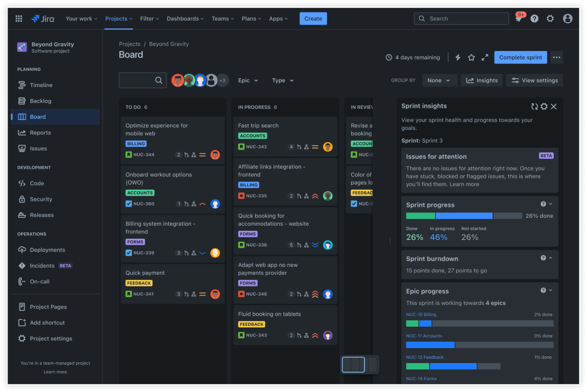Toggle the fourth assignee avatar filter

212,80
